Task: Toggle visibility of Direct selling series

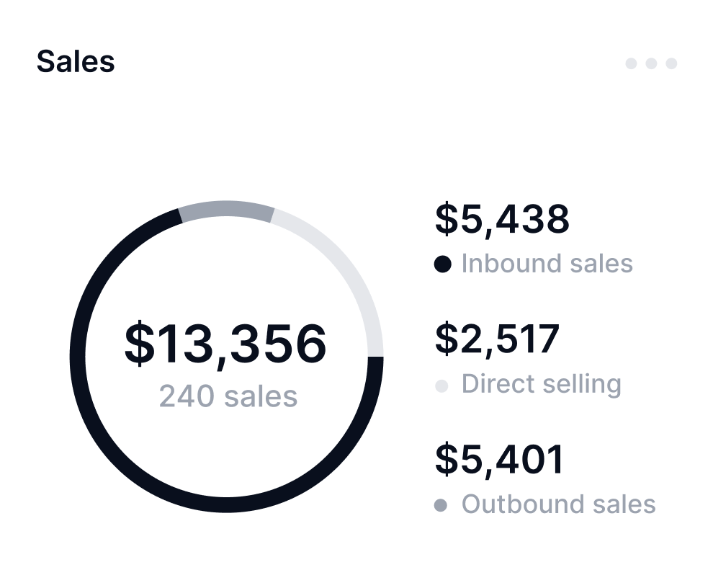Action: click(541, 384)
